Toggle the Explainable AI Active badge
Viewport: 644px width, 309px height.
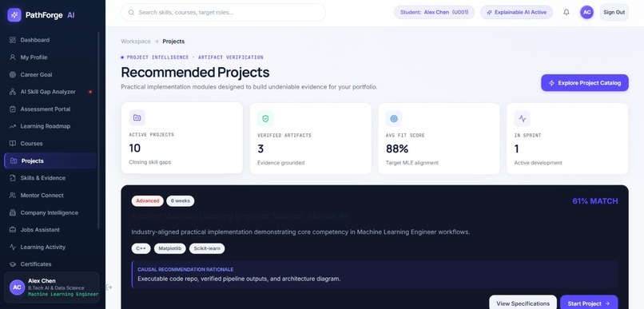pos(517,12)
